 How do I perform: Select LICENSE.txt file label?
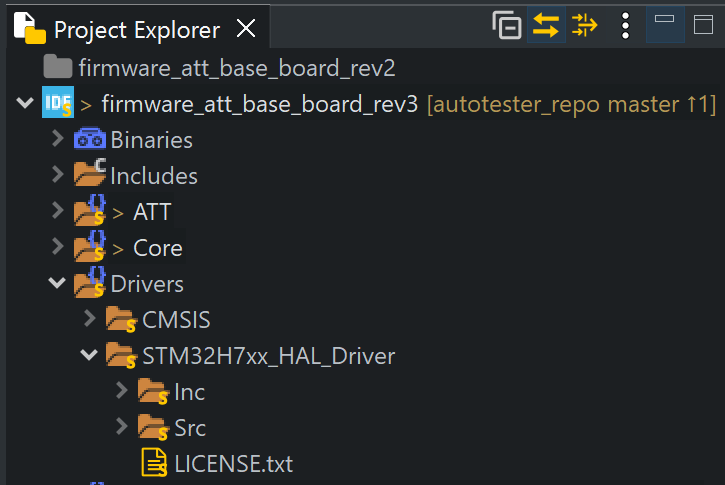233,464
